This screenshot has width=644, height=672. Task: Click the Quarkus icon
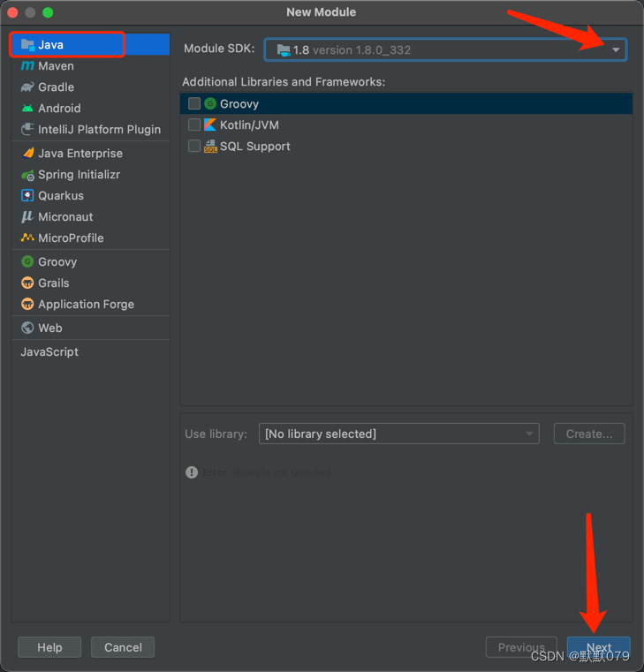[27, 195]
